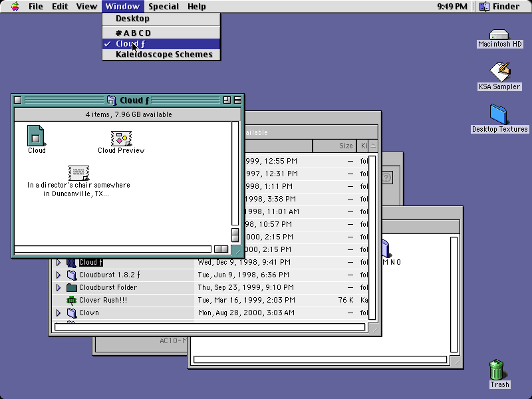Select the KSA Sampler desktop icon
This screenshot has height=399, width=532.
coord(499,71)
